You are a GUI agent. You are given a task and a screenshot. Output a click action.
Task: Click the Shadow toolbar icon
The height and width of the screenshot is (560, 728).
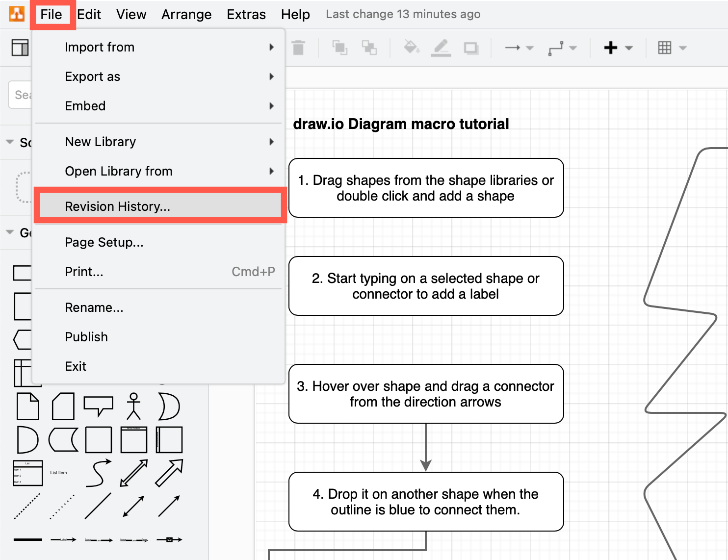pyautogui.click(x=470, y=48)
